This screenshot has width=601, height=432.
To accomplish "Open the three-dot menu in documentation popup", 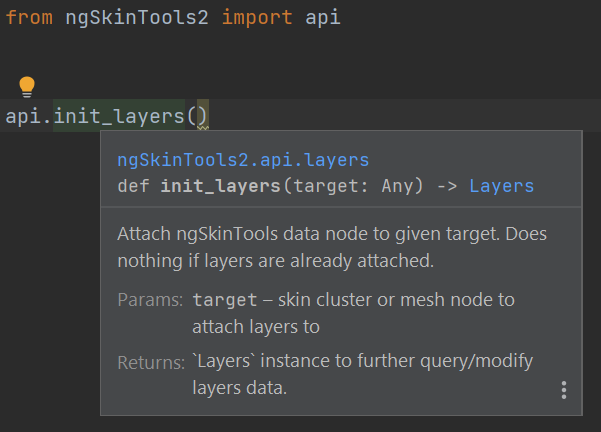I will (x=563, y=390).
